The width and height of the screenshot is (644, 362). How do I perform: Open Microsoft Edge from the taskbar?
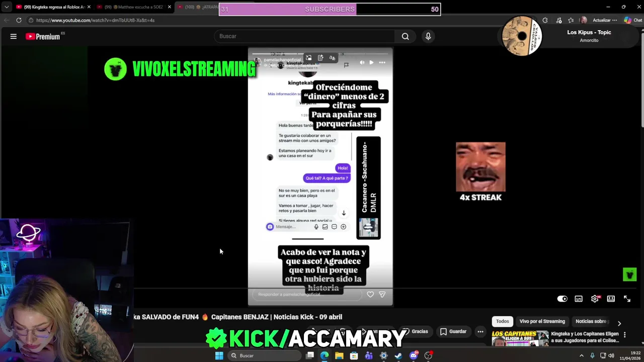coord(325,355)
